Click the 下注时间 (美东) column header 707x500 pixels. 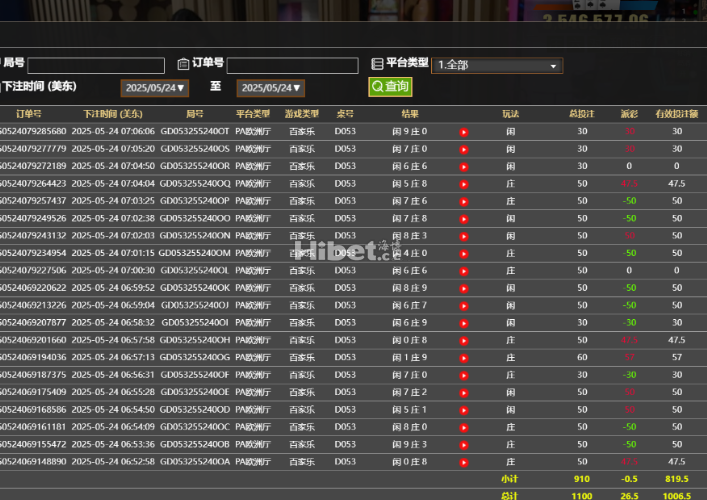[112, 114]
